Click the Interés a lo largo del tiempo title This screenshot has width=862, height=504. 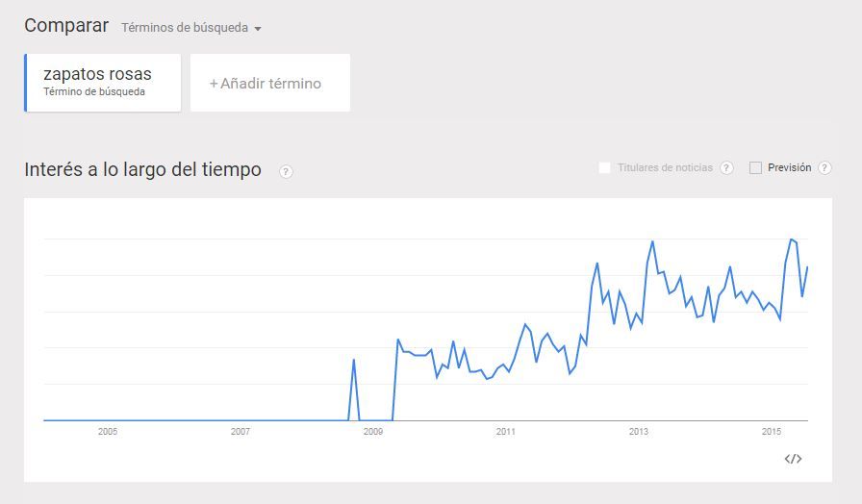click(x=142, y=170)
